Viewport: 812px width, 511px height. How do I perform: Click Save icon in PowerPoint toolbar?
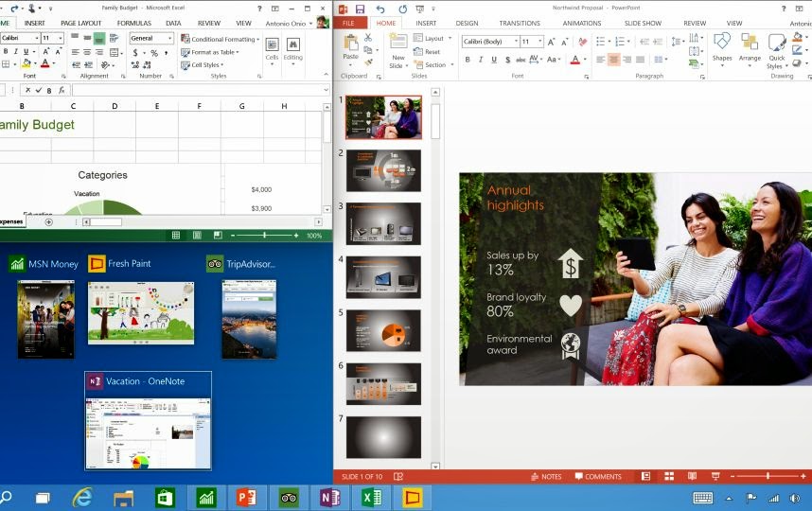click(x=360, y=9)
